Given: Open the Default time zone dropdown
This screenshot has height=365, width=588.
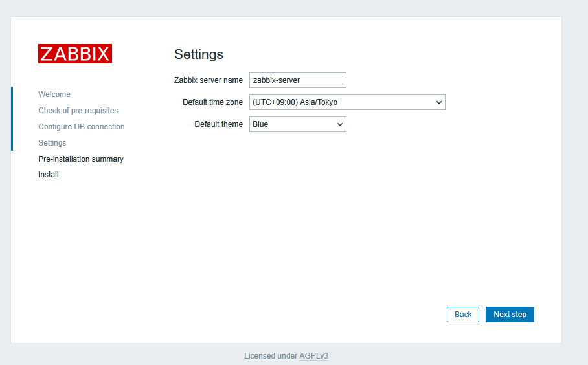Looking at the screenshot, I should [347, 102].
